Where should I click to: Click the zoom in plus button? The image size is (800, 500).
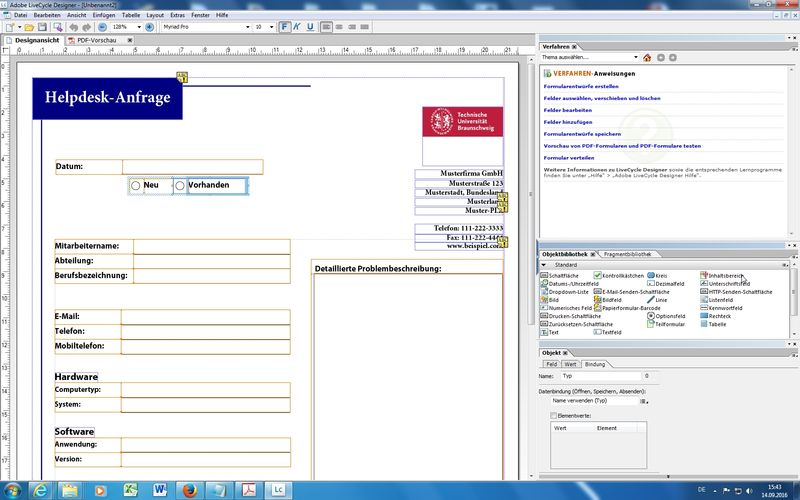149,27
